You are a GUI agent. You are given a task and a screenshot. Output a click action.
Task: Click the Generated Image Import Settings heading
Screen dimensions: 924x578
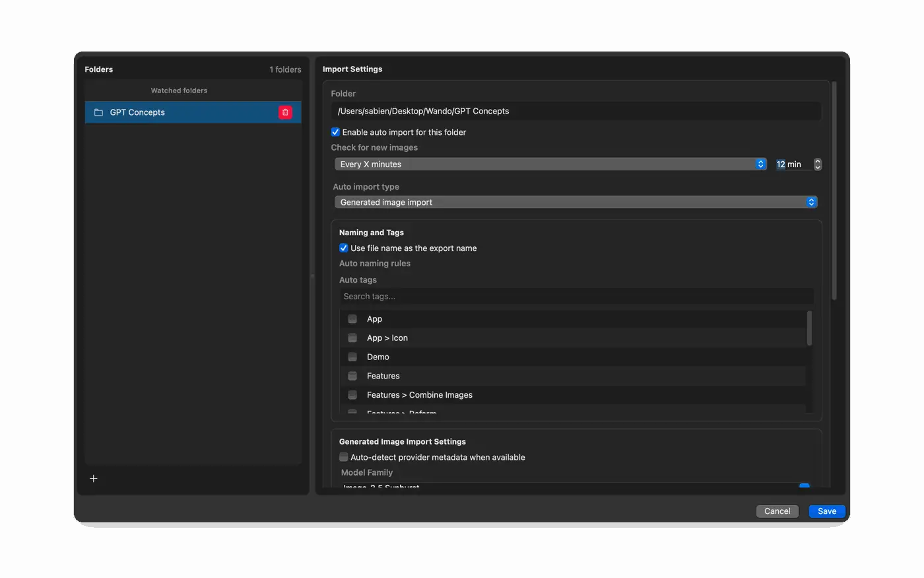pyautogui.click(x=403, y=442)
